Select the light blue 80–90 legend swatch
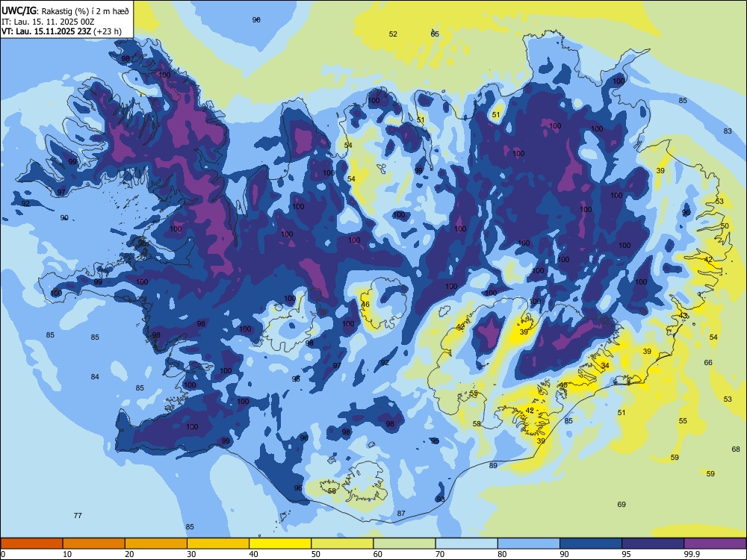 click(529, 544)
